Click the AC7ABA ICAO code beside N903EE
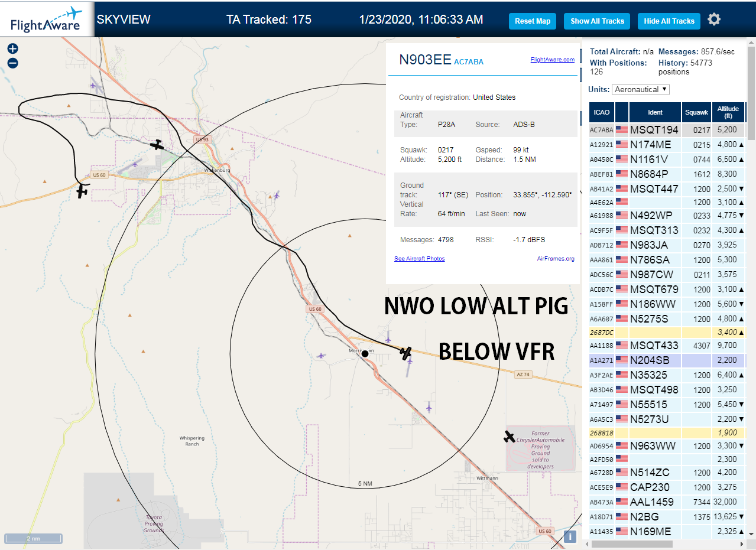This screenshot has width=756, height=550. point(469,62)
